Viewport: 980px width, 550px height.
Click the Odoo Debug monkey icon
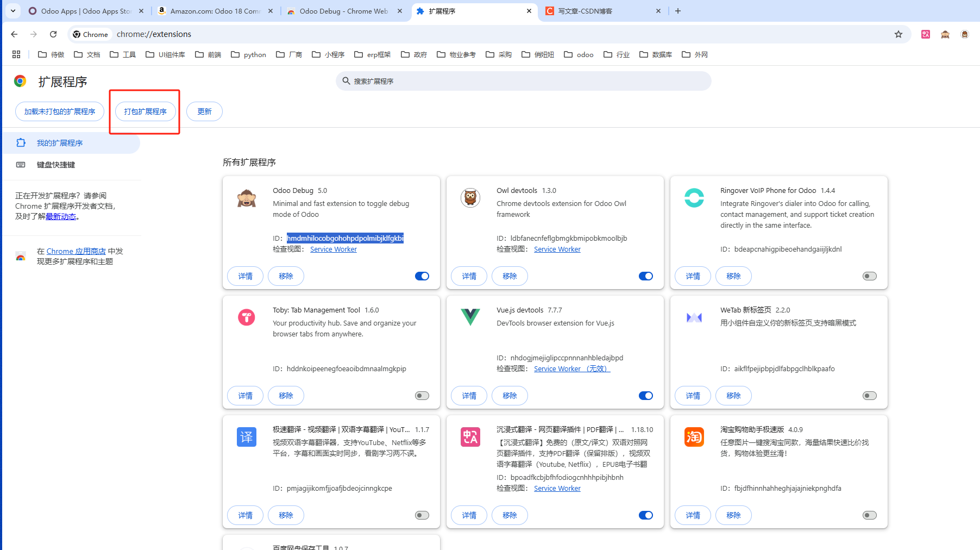(x=247, y=198)
